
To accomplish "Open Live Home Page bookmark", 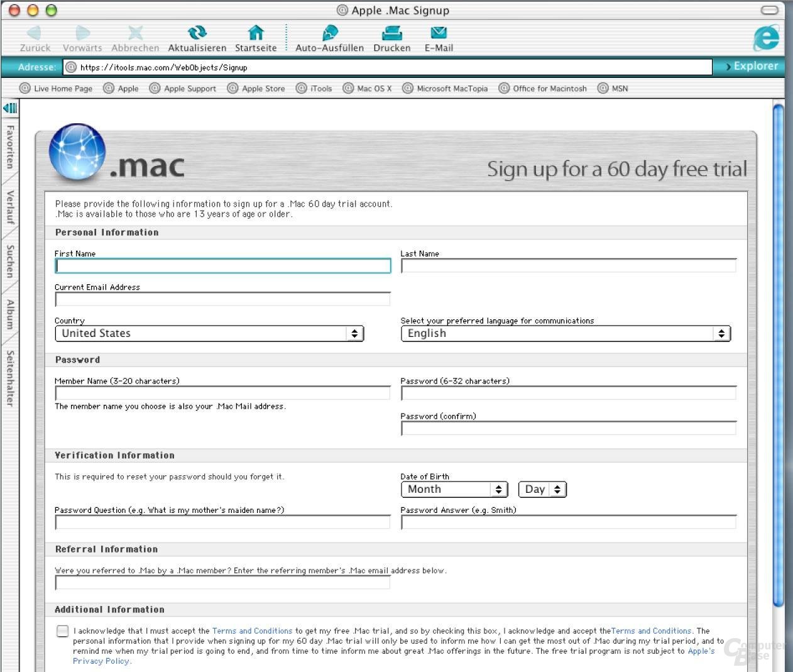I will (x=56, y=88).
